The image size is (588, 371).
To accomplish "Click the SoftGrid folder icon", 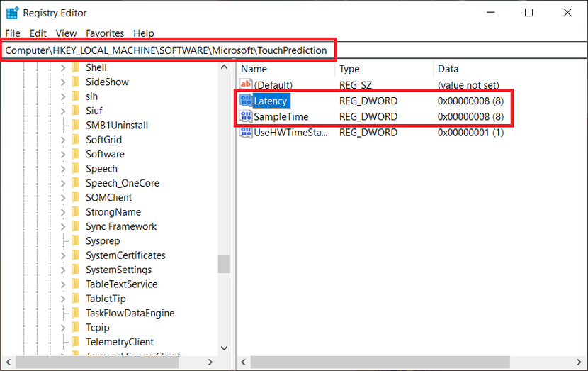I will point(76,140).
